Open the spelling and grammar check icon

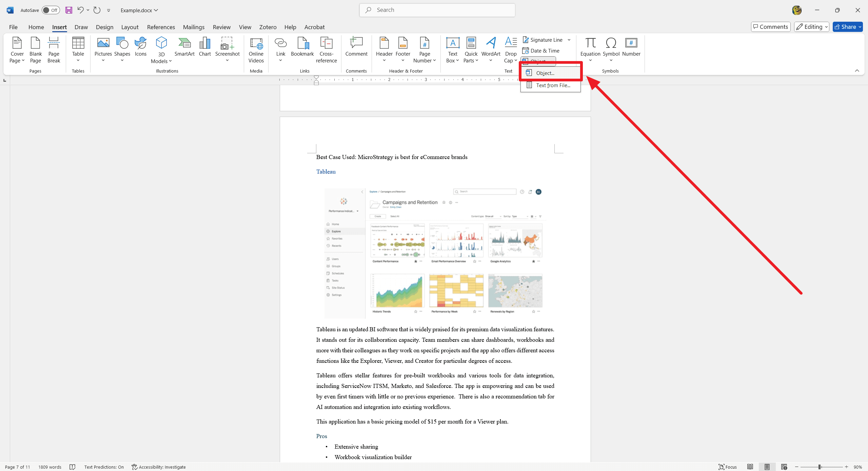click(72, 467)
